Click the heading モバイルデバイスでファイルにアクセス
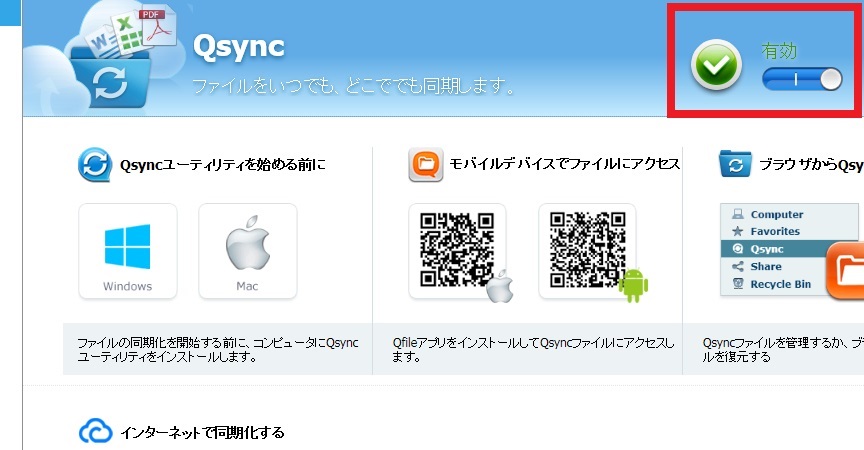864x450 pixels. pos(565,164)
